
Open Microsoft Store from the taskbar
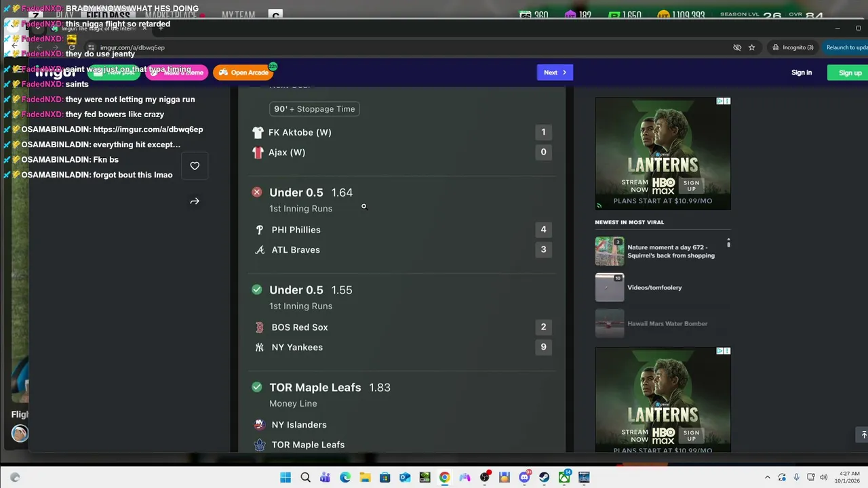[384, 477]
